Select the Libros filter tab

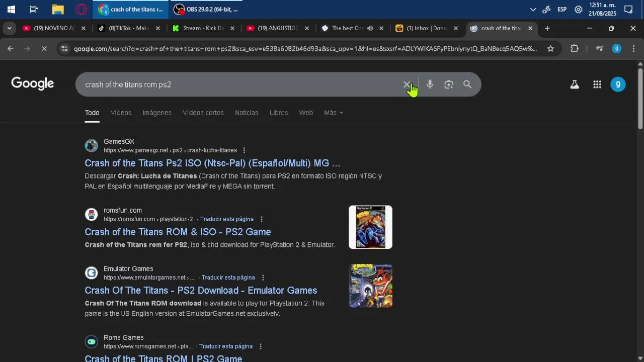[279, 113]
